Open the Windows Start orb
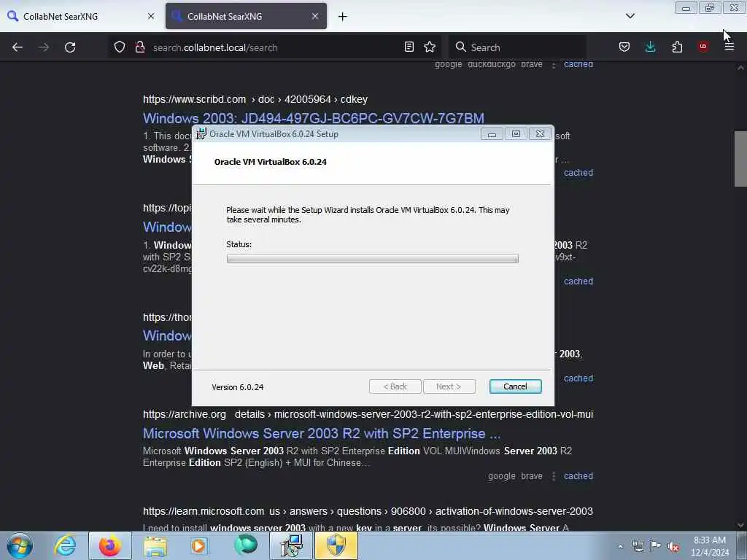 [20, 545]
